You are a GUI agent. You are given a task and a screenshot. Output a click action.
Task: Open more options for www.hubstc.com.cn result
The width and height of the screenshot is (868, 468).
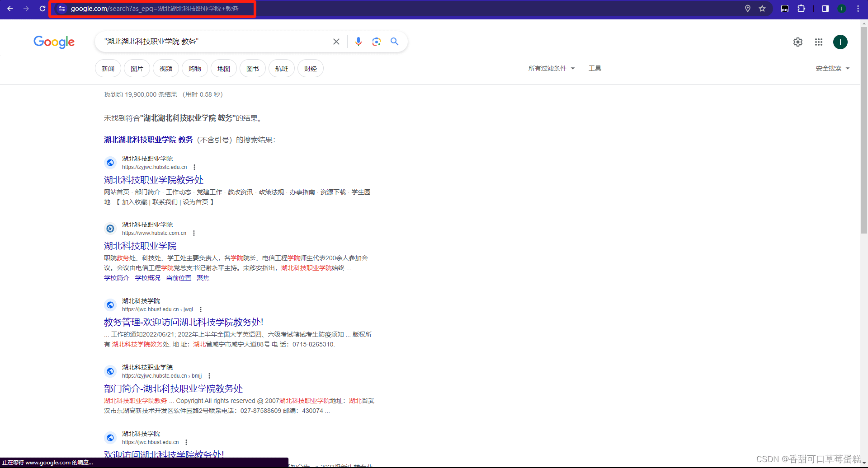tap(194, 233)
